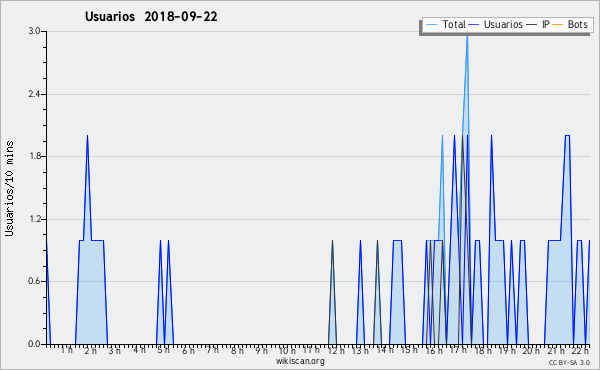
Task: Click the '12 h' x-axis label
Action: pyautogui.click(x=336, y=350)
